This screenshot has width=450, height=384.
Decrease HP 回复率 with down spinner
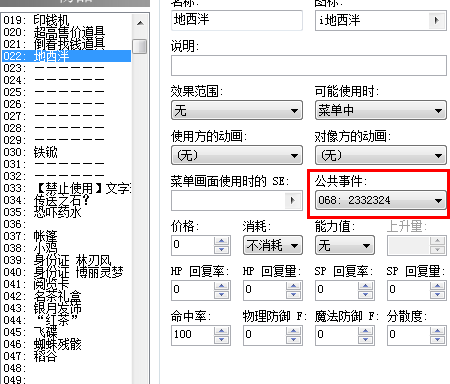coord(221,295)
